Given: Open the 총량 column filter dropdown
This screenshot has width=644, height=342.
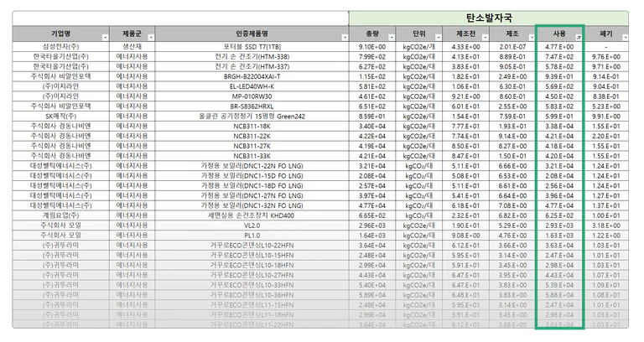Looking at the screenshot, I should pos(392,38).
